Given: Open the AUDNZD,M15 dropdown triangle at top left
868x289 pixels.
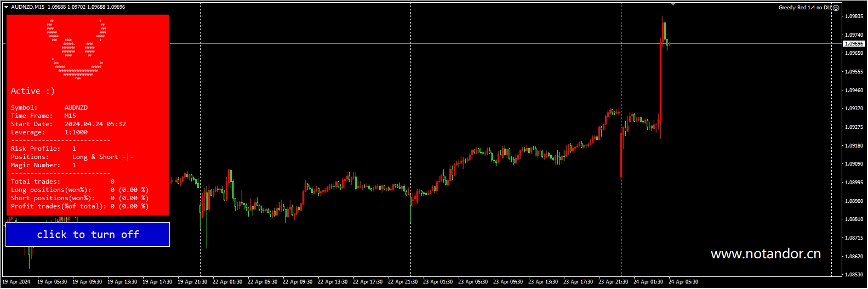Looking at the screenshot, I should (7, 7).
